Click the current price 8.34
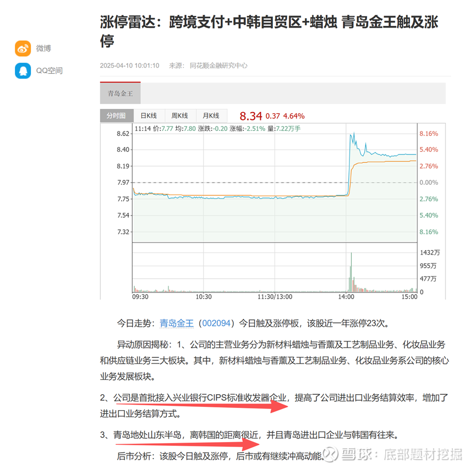The width and height of the screenshot is (476, 469). [x=251, y=116]
